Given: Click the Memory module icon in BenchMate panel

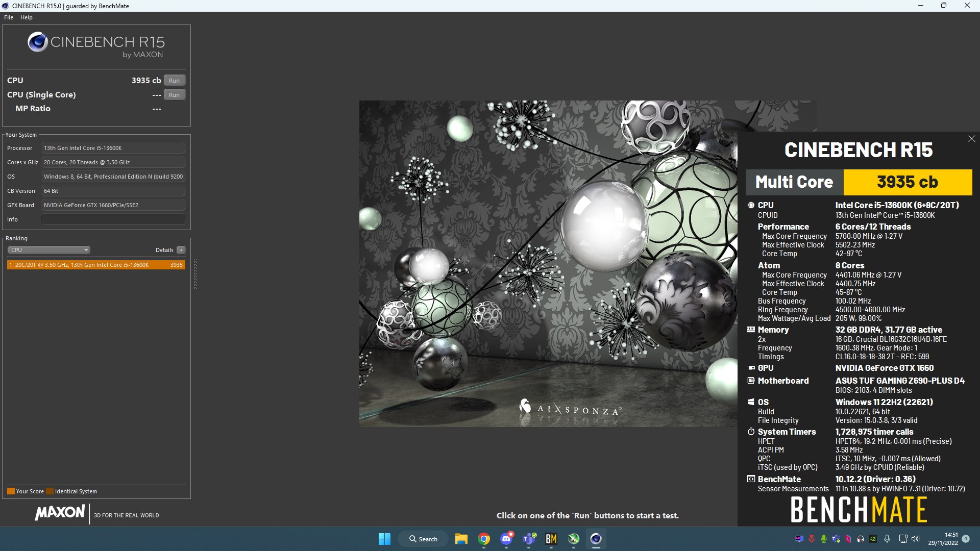Looking at the screenshot, I should [x=751, y=330].
